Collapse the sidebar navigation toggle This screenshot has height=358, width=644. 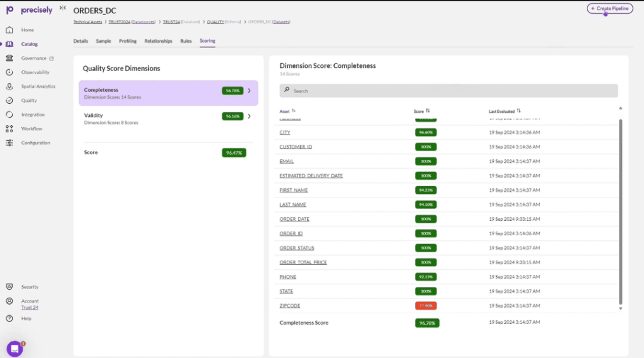[x=62, y=8]
